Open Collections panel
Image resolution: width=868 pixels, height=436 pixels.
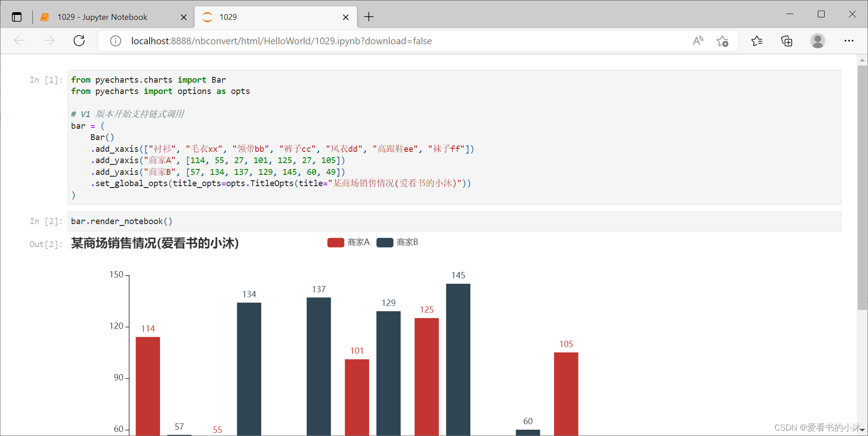pos(787,41)
